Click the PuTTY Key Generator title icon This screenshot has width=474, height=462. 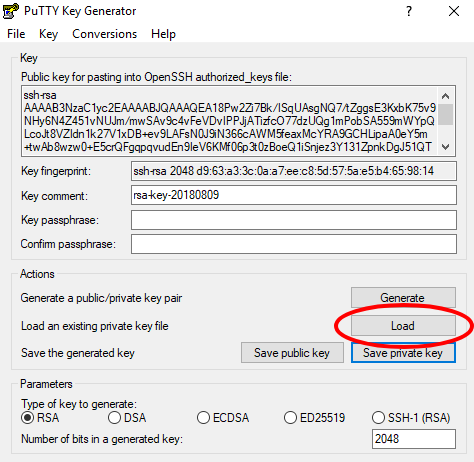(10, 11)
